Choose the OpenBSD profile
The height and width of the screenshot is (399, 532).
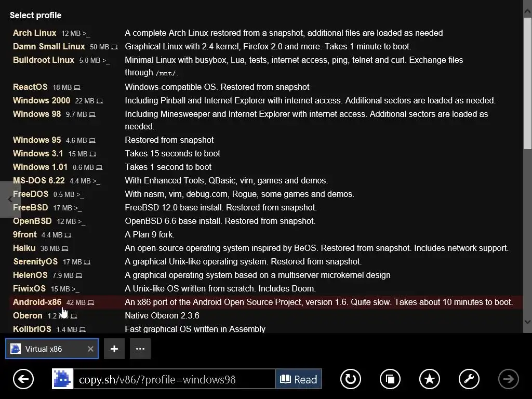32,221
